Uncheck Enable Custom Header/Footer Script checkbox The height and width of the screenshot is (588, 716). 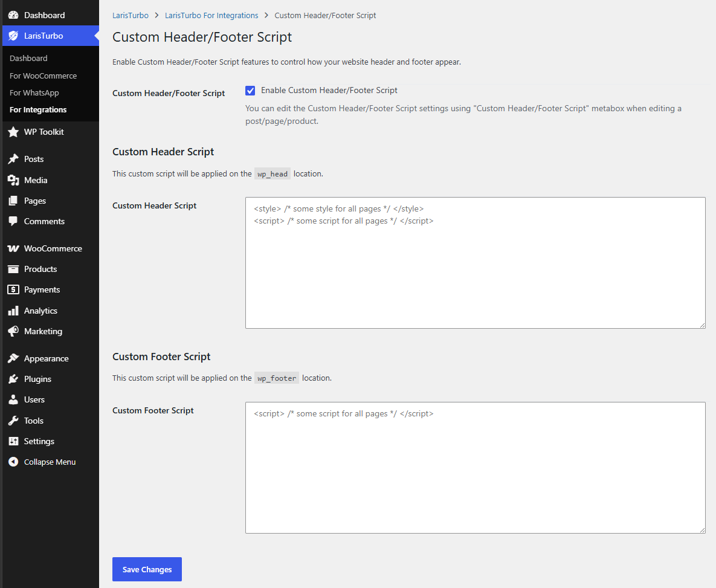tap(250, 91)
